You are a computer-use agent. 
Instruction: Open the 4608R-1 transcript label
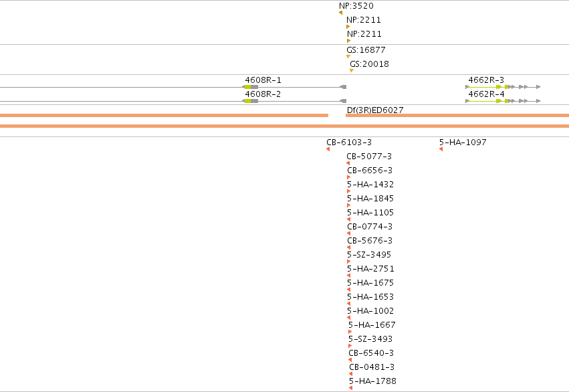coord(263,80)
